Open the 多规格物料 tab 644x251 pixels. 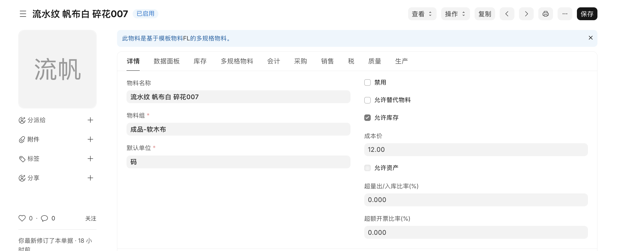tap(237, 61)
